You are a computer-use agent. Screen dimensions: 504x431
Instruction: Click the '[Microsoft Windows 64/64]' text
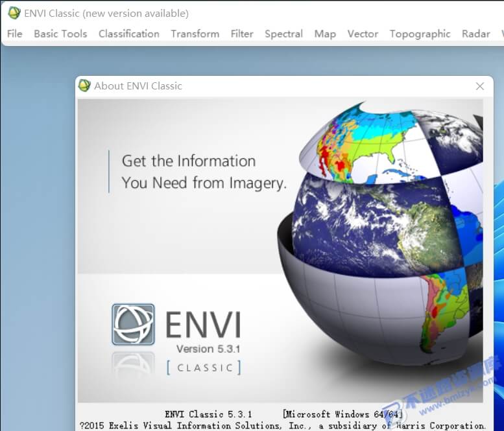(x=342, y=414)
